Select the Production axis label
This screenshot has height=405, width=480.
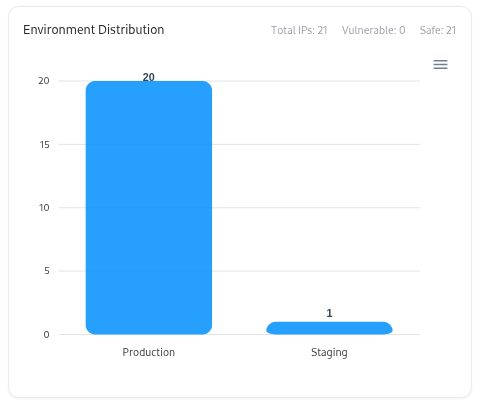149,352
